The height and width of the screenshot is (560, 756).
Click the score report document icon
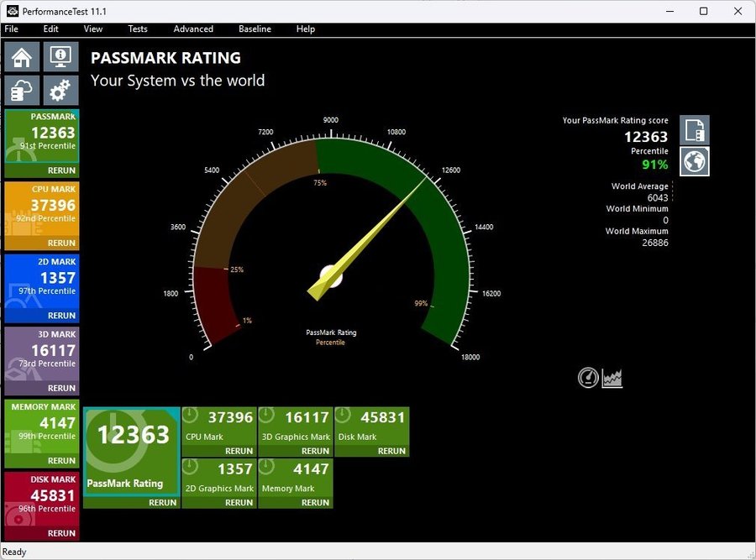[x=694, y=130]
